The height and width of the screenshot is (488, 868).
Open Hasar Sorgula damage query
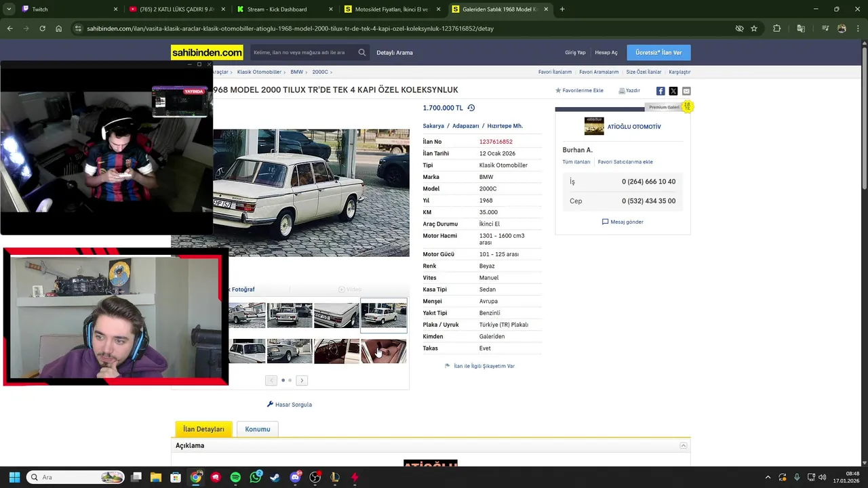point(290,405)
